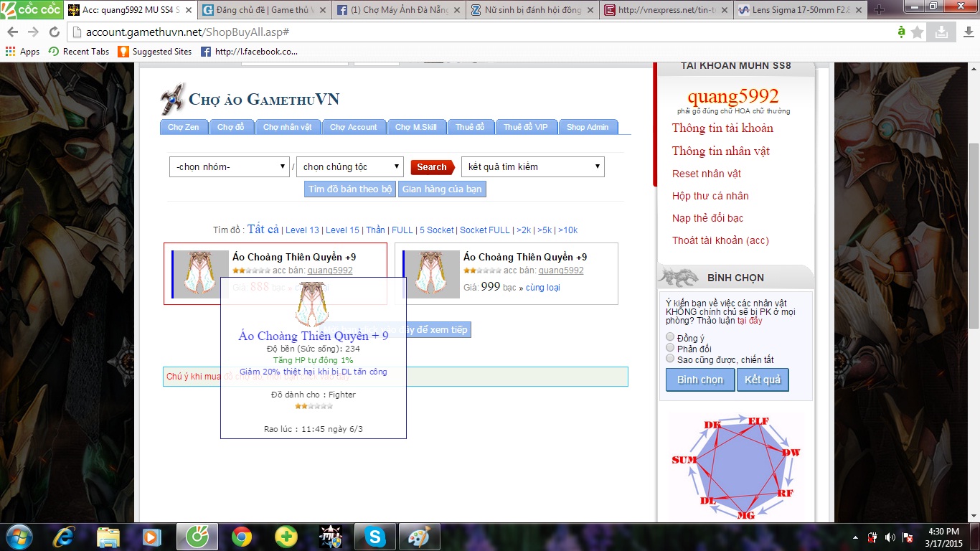Open a new browser tab

[879, 10]
